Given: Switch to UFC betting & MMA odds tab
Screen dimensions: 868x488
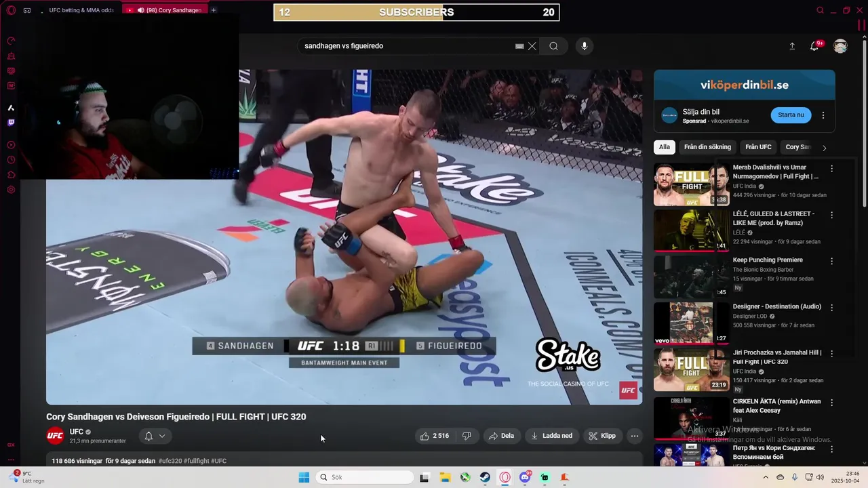Looking at the screenshot, I should [78, 10].
